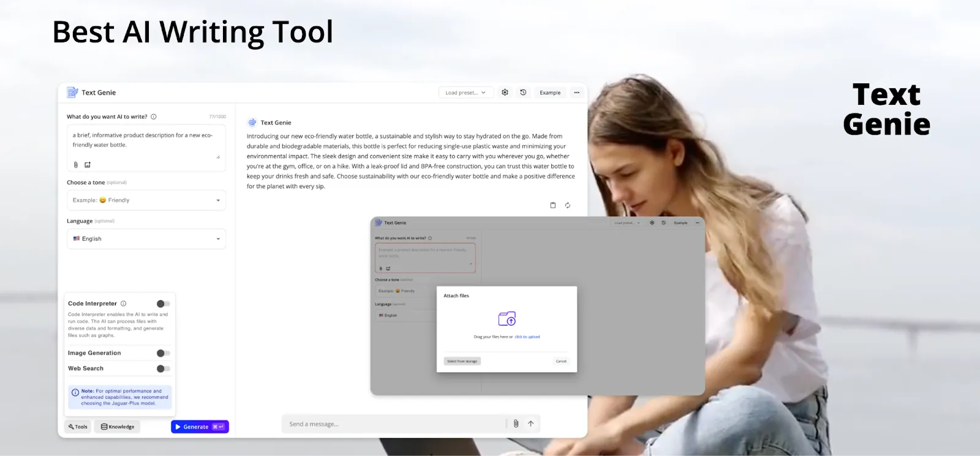Click the Text Genie logo in the main window header
Image resolution: width=980 pixels, height=456 pixels.
[72, 93]
